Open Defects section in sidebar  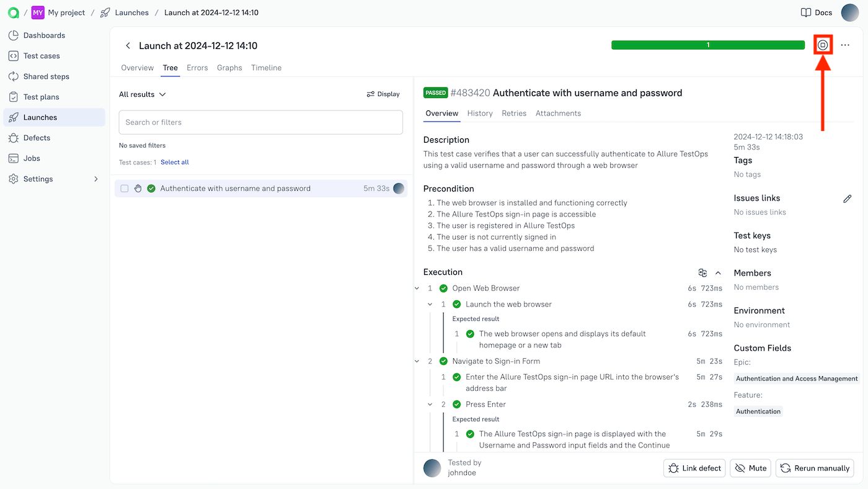(37, 138)
